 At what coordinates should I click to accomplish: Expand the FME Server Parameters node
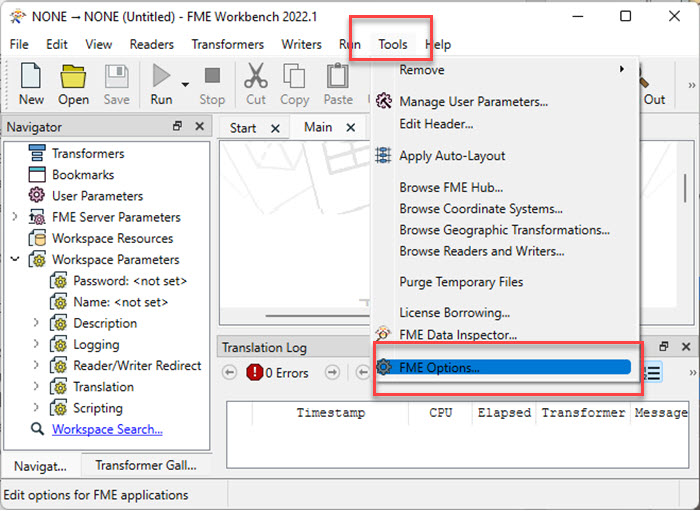15,217
